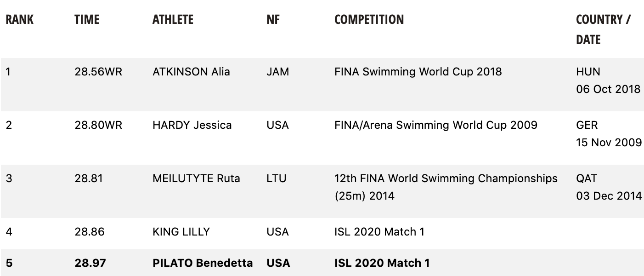Sort by the TIME column header
644x276 pixels.
tap(87, 19)
